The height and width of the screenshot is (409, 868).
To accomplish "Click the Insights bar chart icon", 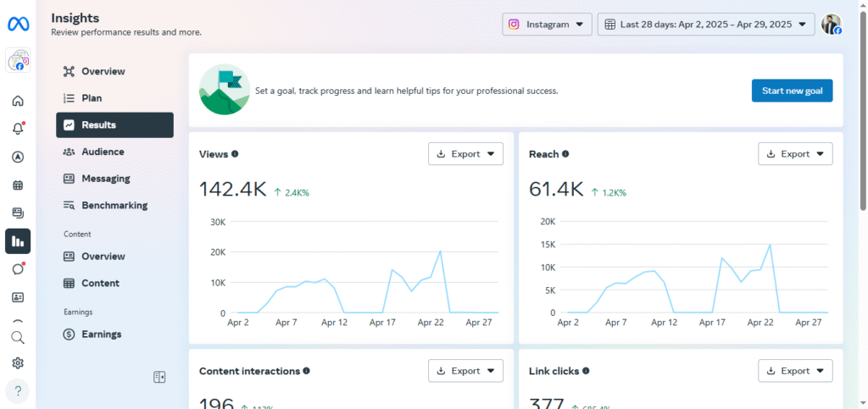I will tap(18, 241).
